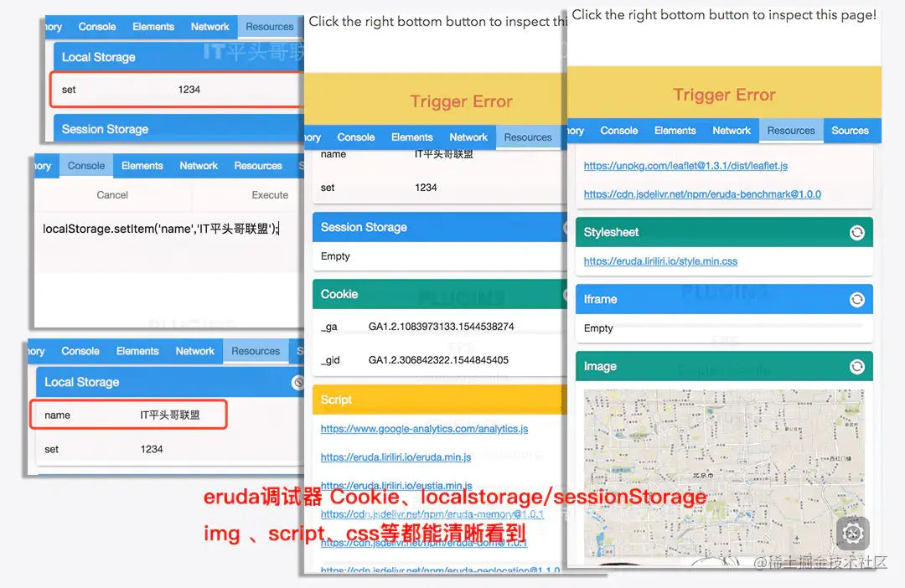Switch to Network tab in panel showing Cookie
This screenshot has height=588, width=905.
click(468, 137)
